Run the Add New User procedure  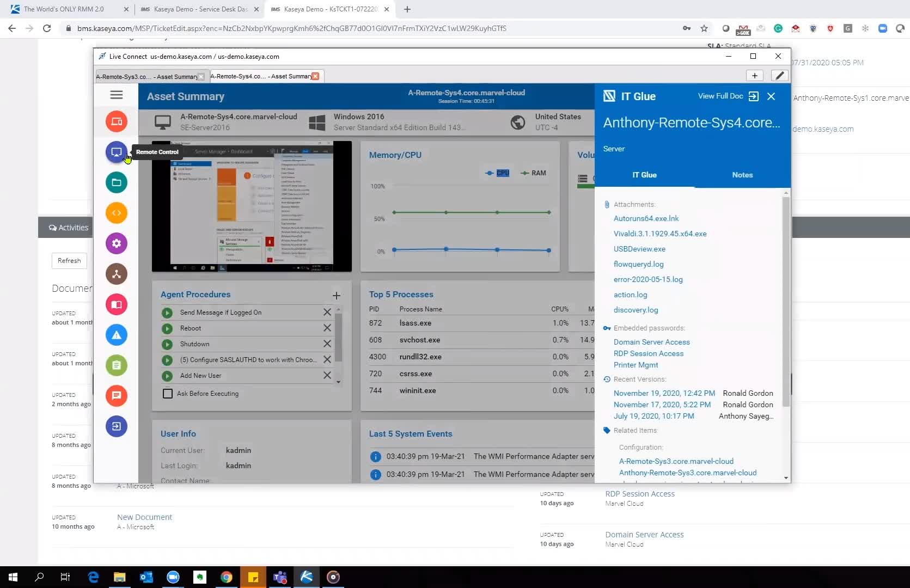click(167, 376)
